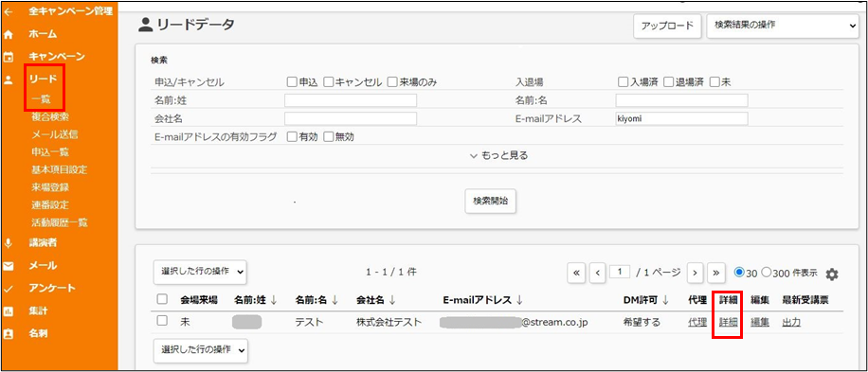The width and height of the screenshot is (868, 372).
Task: Click the badge icon beside 名刺
Action: click(x=8, y=334)
